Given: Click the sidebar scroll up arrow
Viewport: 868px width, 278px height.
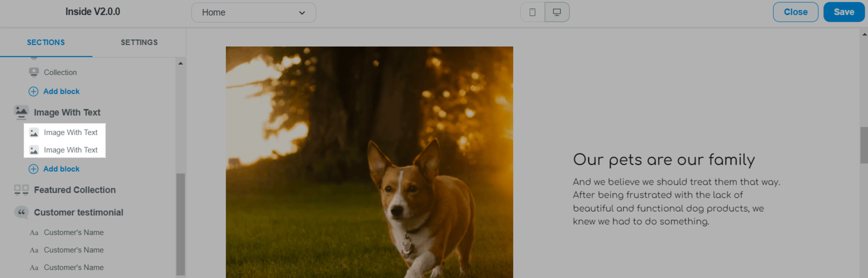Looking at the screenshot, I should (x=181, y=64).
